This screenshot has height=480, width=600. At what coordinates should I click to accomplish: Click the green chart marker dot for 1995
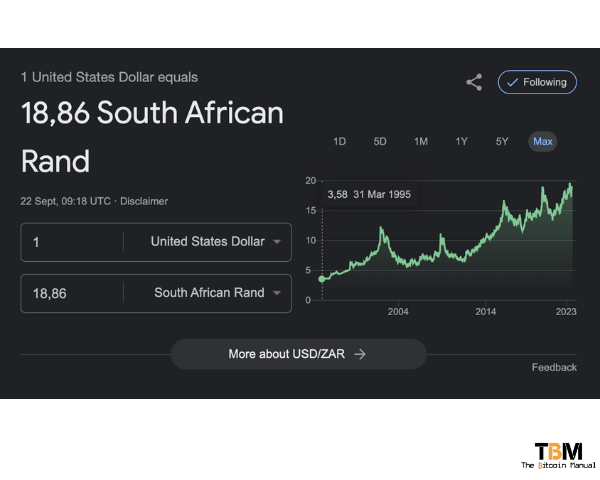tap(322, 279)
